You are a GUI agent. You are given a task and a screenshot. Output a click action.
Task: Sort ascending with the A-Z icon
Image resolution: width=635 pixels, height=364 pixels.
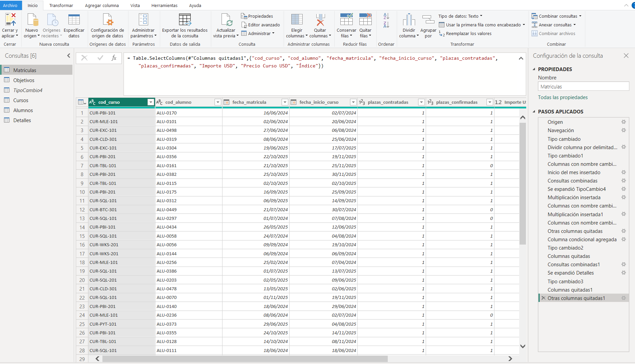tap(386, 16)
